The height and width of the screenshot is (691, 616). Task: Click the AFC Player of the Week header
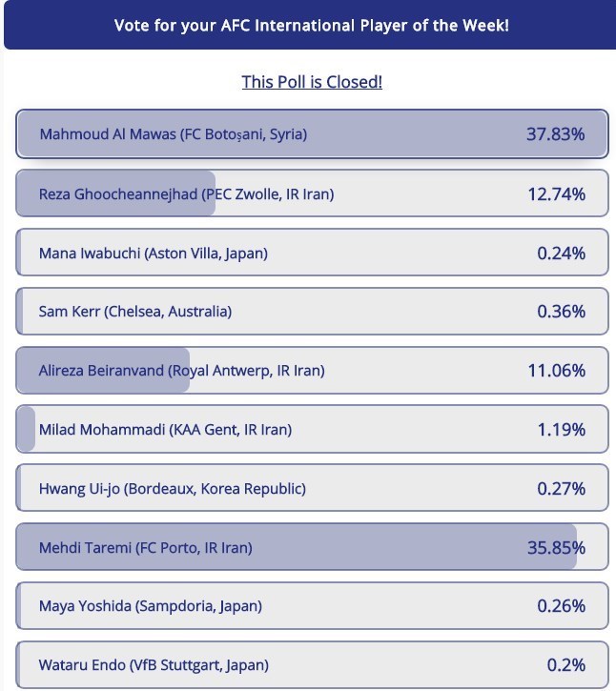[x=311, y=25]
